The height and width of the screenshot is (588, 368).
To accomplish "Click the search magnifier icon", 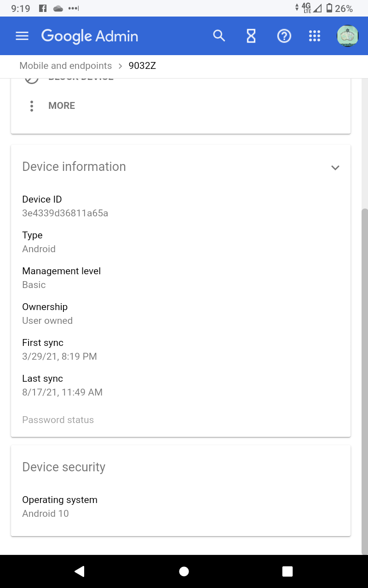I will (219, 36).
